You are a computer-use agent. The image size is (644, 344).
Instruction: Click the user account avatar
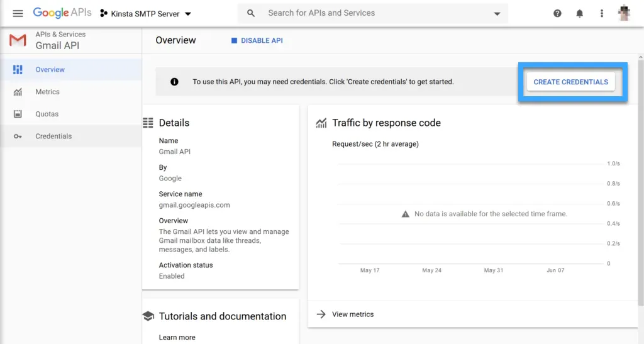click(x=624, y=13)
